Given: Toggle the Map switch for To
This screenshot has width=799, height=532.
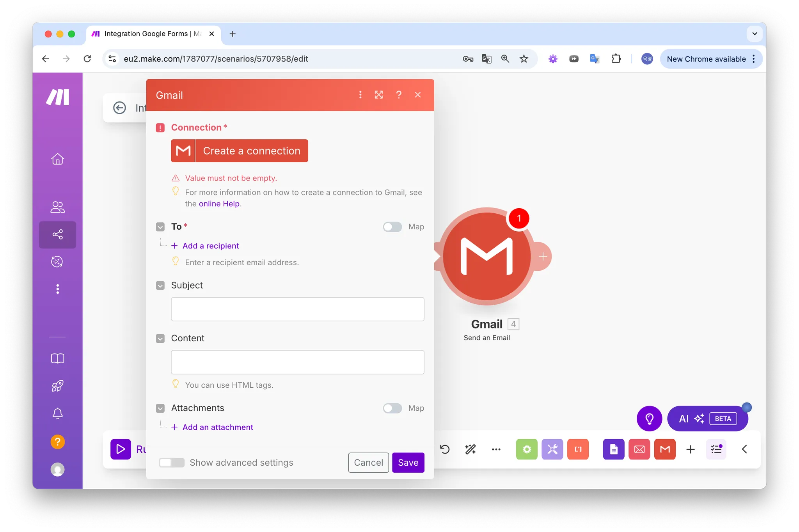Looking at the screenshot, I should click(x=392, y=227).
